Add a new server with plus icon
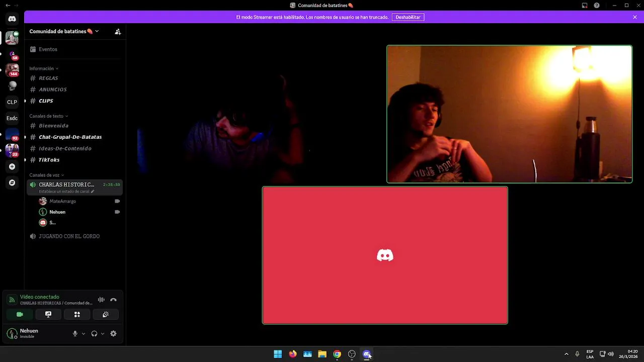 click(12, 166)
